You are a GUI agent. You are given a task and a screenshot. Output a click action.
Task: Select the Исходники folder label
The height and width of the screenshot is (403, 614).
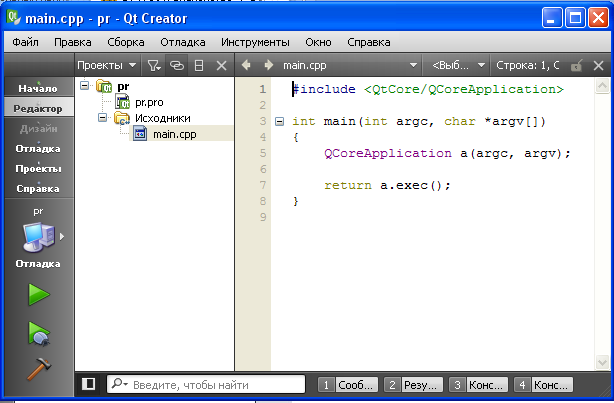click(163, 118)
